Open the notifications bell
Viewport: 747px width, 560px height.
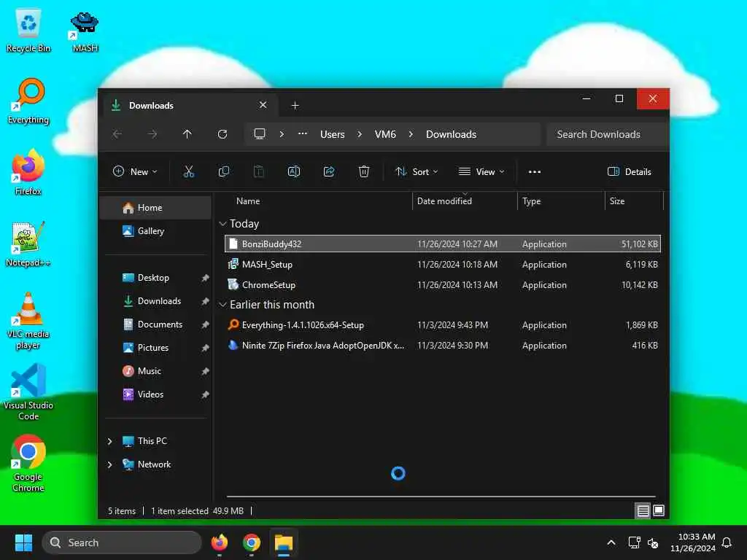(727, 542)
